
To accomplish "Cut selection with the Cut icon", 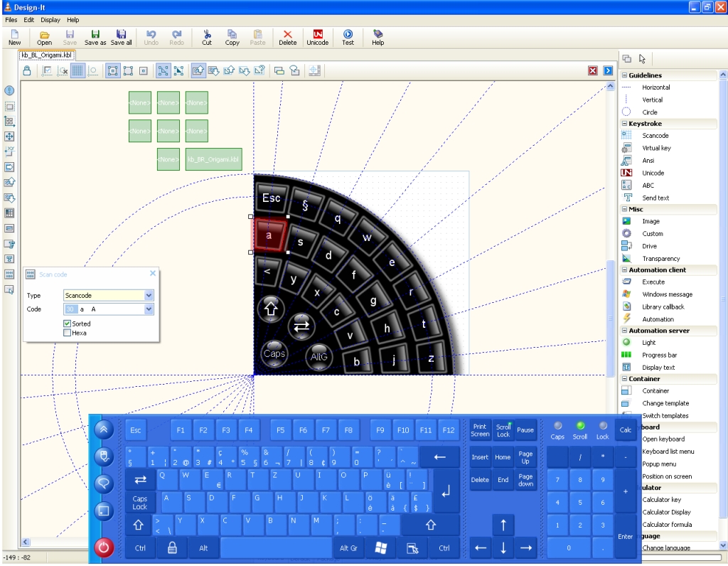I will pos(207,37).
